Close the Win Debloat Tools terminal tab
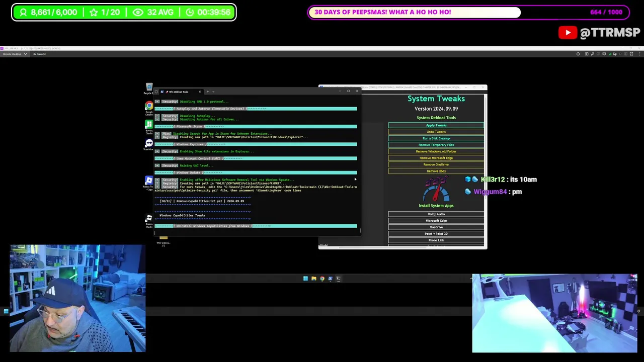The height and width of the screenshot is (362, 644). point(200,92)
